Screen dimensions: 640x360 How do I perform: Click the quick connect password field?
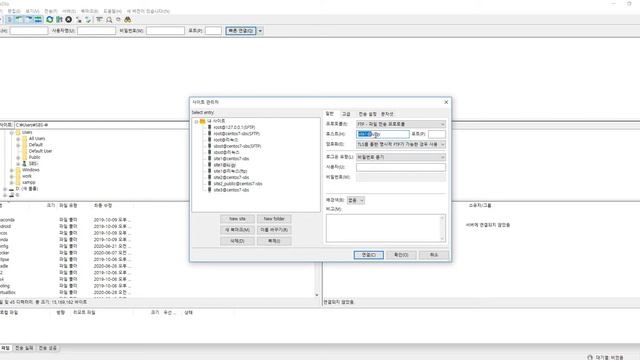click(x=165, y=31)
